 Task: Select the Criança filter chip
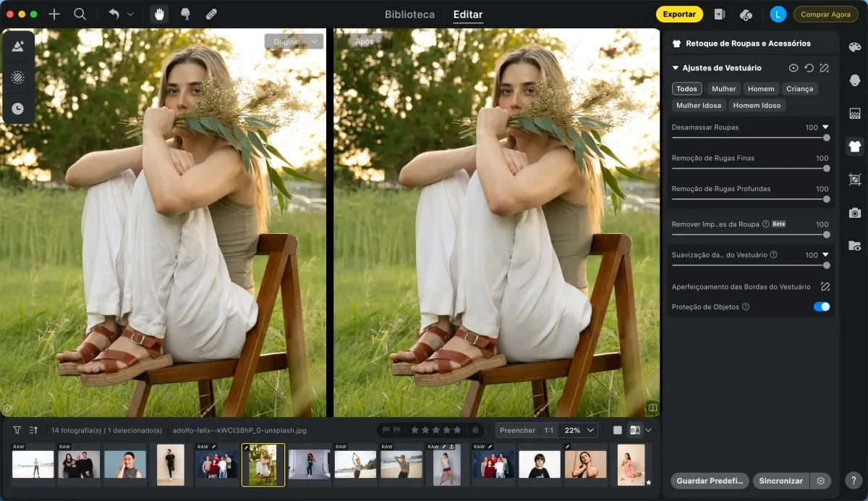(799, 89)
